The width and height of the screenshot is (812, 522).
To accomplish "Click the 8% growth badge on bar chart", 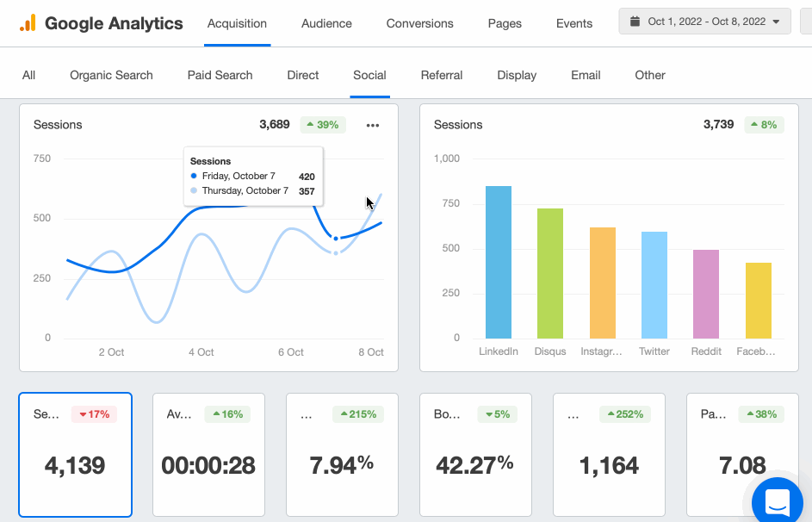I will coord(765,124).
